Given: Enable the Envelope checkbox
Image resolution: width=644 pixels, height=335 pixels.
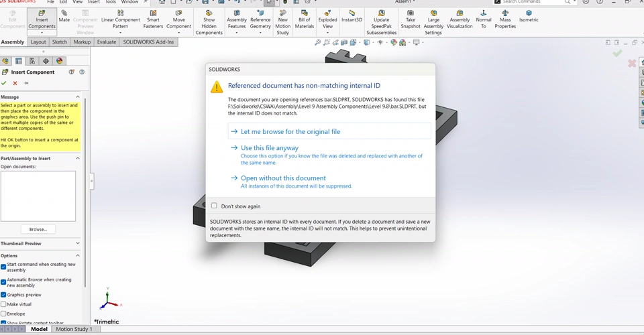Looking at the screenshot, I should coord(3,314).
